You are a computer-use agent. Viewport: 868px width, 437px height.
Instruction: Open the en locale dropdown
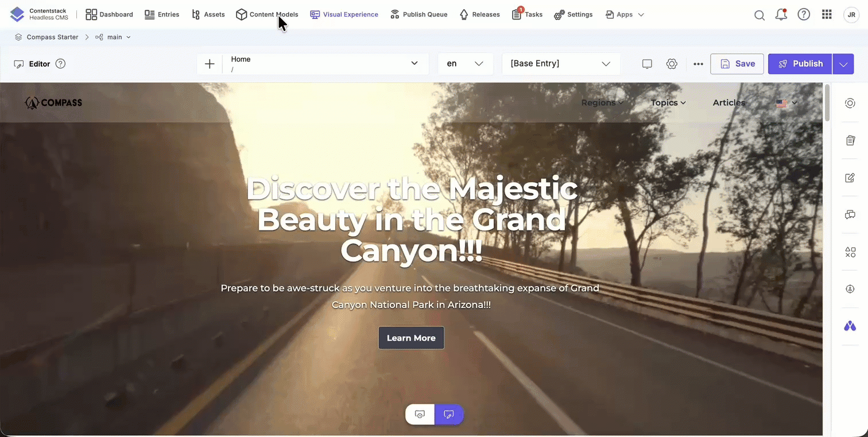pyautogui.click(x=466, y=64)
